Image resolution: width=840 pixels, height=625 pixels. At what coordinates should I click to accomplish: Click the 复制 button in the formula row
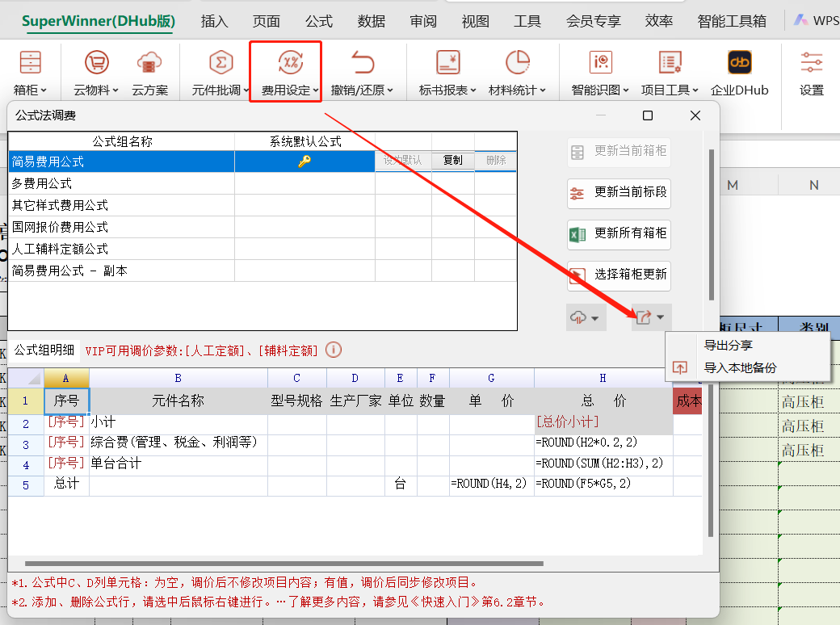pyautogui.click(x=453, y=160)
